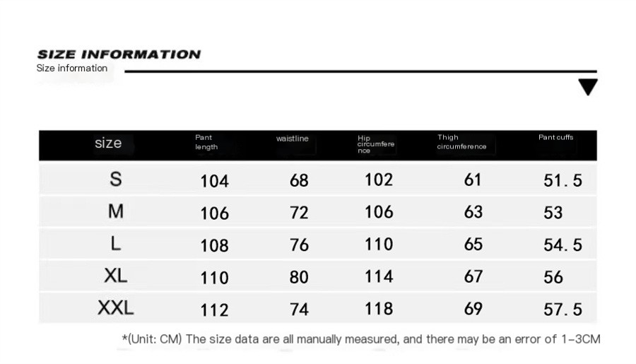
Task: Click the small "Size information" subtitle
Action: click(72, 69)
